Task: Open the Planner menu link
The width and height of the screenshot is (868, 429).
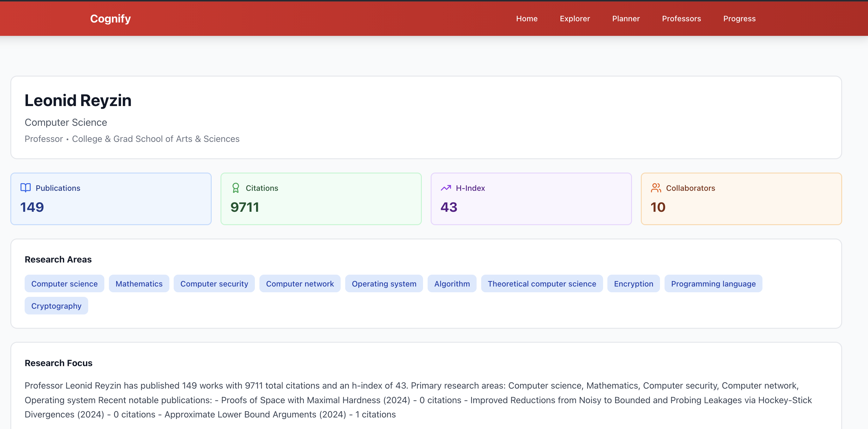Action: pos(626,19)
